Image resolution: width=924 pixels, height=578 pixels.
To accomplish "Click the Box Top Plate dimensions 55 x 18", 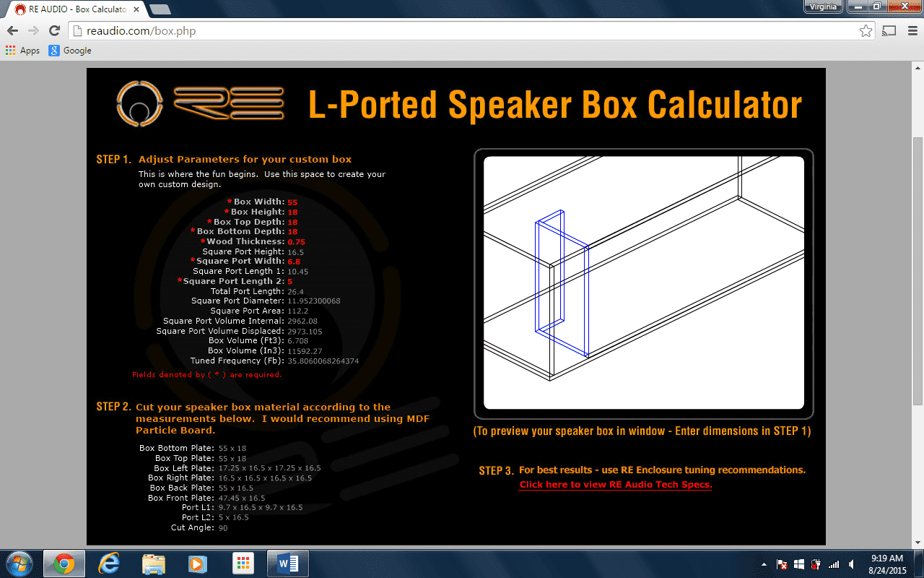I will (232, 459).
